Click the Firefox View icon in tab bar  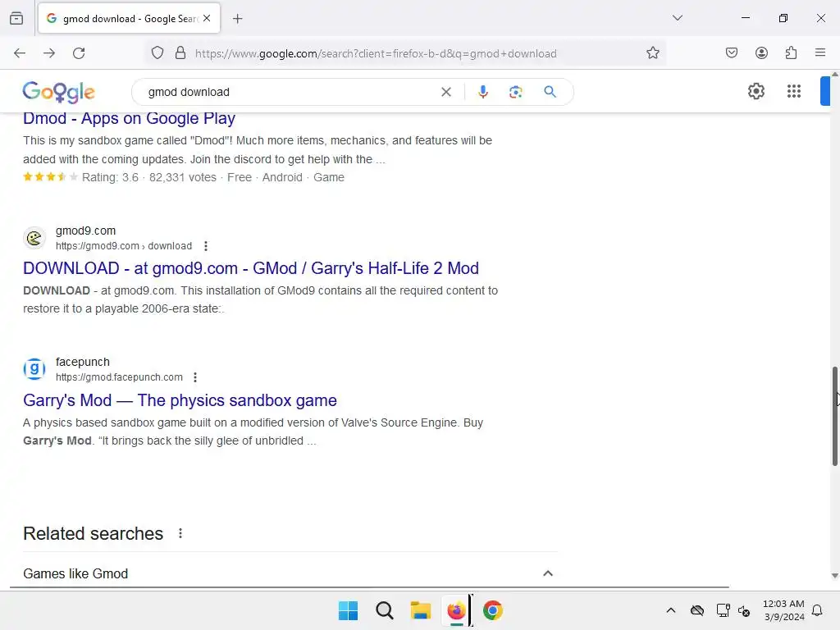point(16,18)
